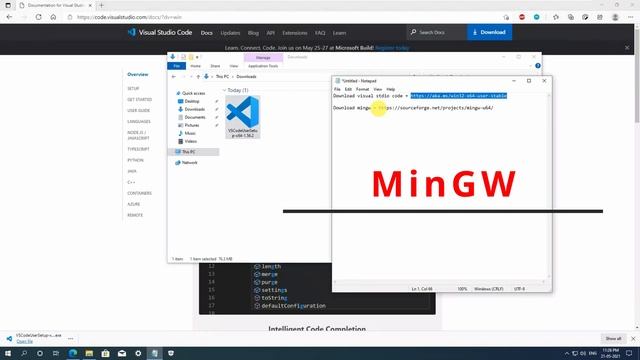Follow the Register today link in the banner

(x=392, y=48)
